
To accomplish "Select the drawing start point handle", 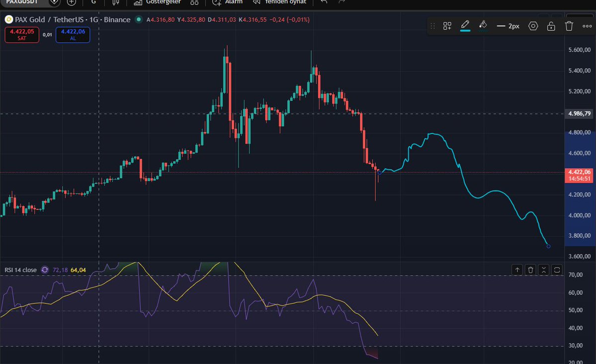I will (379, 173).
